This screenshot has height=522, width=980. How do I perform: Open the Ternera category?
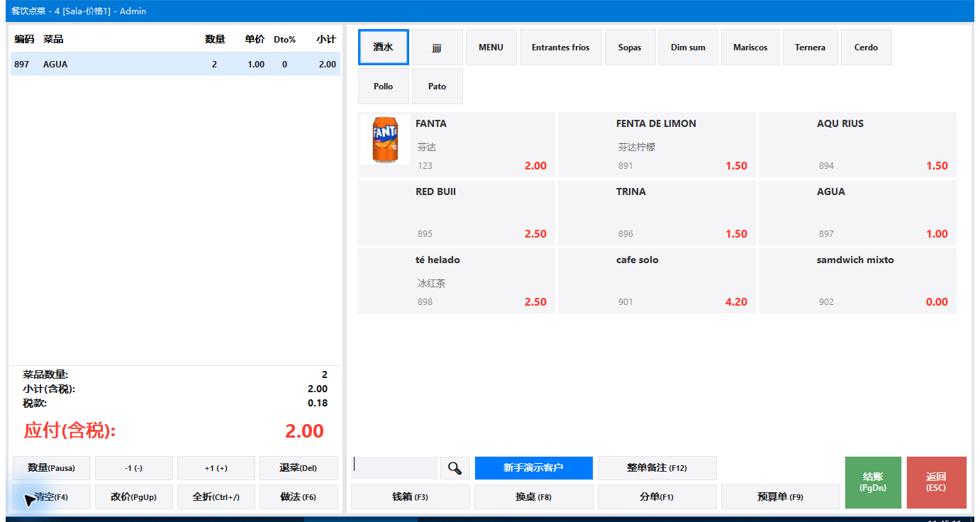click(811, 48)
